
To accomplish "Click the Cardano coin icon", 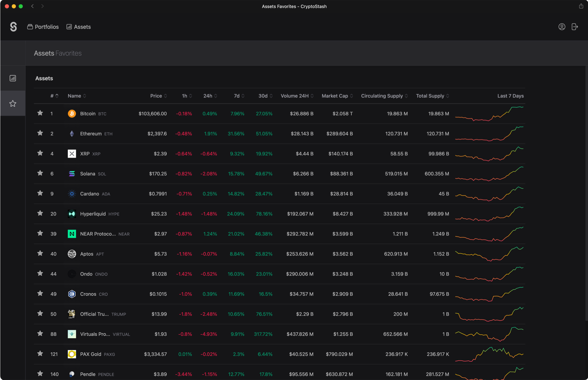I will pos(72,194).
